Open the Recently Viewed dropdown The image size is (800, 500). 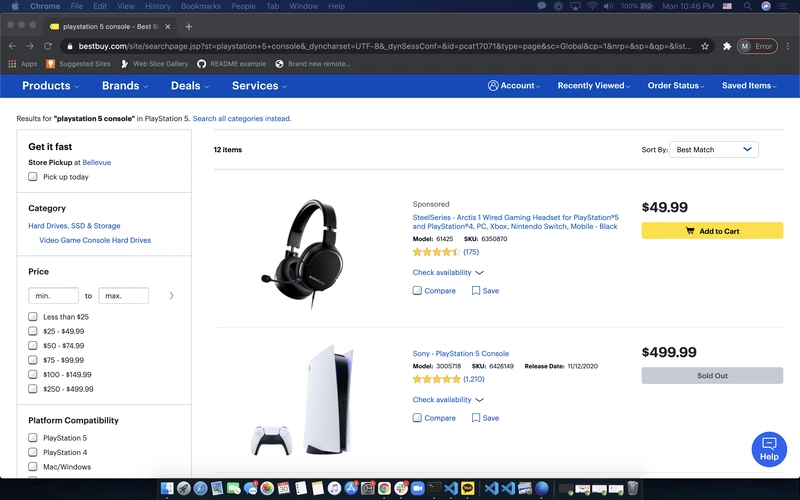593,86
